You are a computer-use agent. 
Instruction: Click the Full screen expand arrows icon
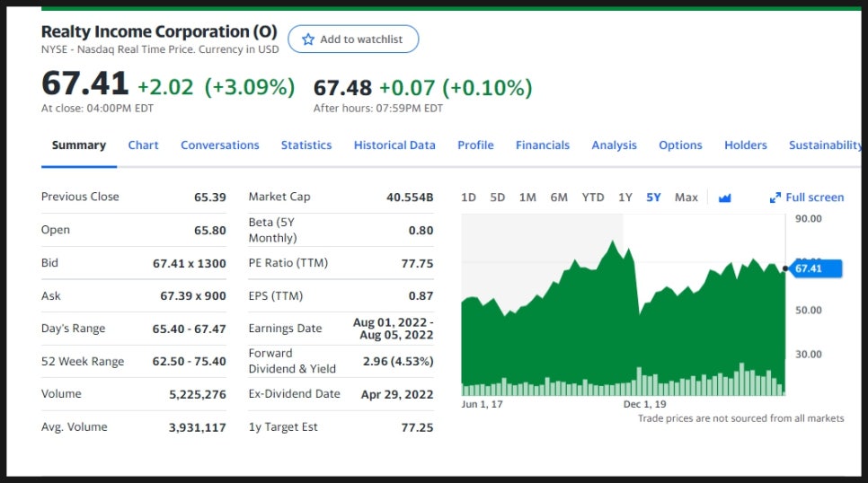(x=775, y=198)
